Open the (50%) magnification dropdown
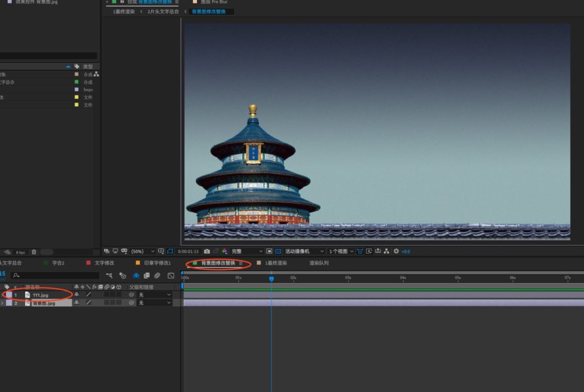Screen dimensions: 584x392 143,252
